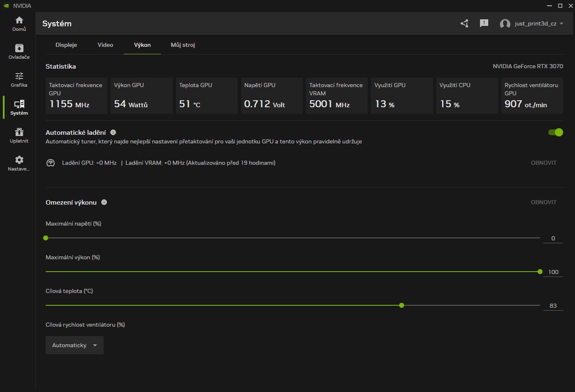Viewport: 575px width, 392px height.
Task: Disable the Automatické ladění toggle
Action: [x=555, y=132]
